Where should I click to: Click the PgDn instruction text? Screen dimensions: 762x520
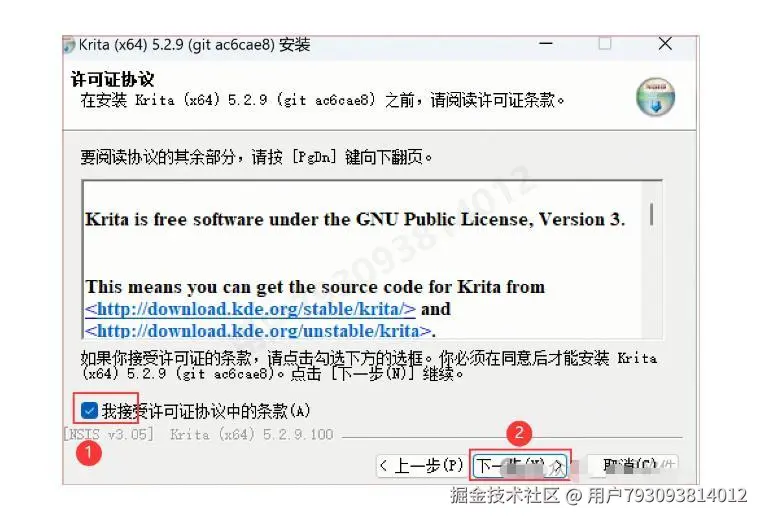257,157
